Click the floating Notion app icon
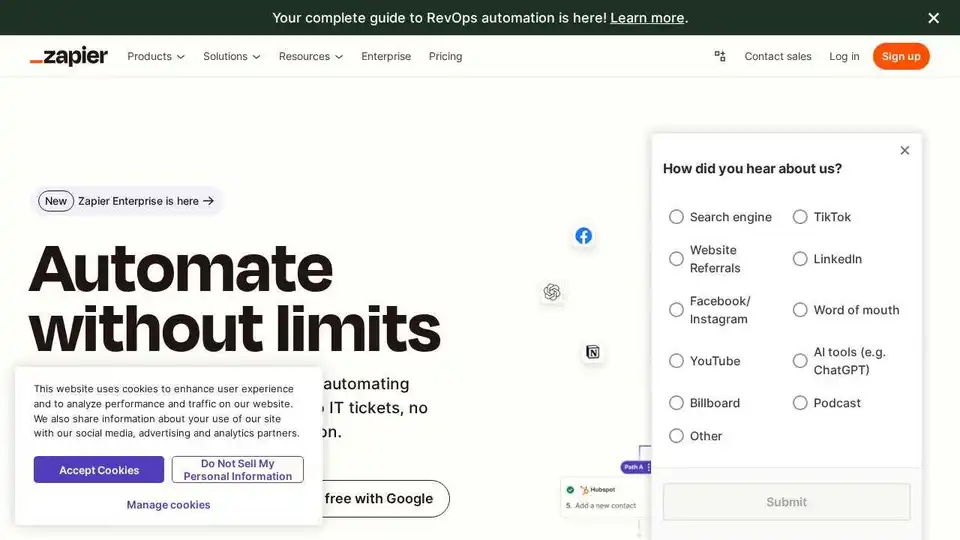The width and height of the screenshot is (960, 540). pos(593,352)
